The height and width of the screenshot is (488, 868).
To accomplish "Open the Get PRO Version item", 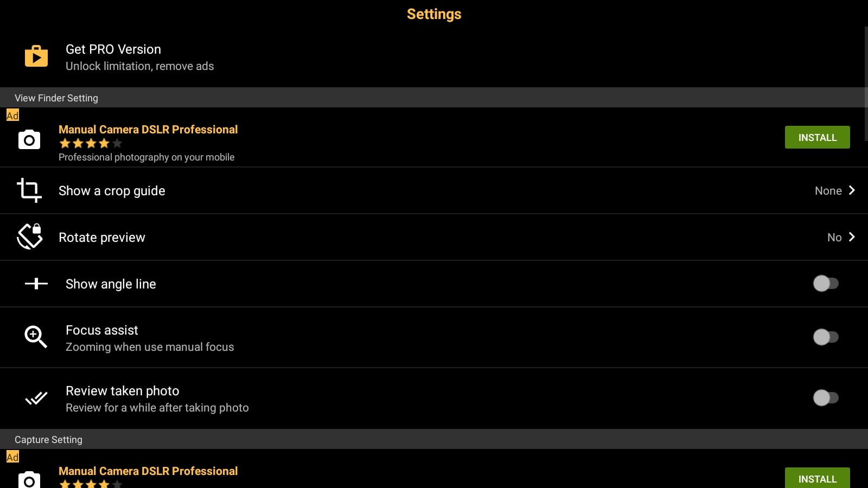I will [x=434, y=57].
